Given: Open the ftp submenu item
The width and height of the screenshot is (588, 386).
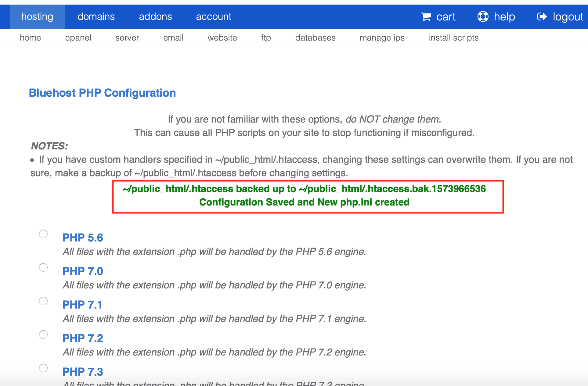Looking at the screenshot, I should point(266,38).
